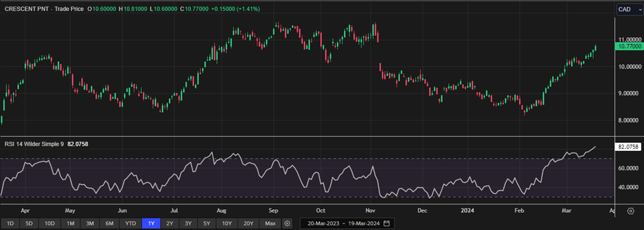Choose the 6M time range
The width and height of the screenshot is (644, 230).
[109, 223]
